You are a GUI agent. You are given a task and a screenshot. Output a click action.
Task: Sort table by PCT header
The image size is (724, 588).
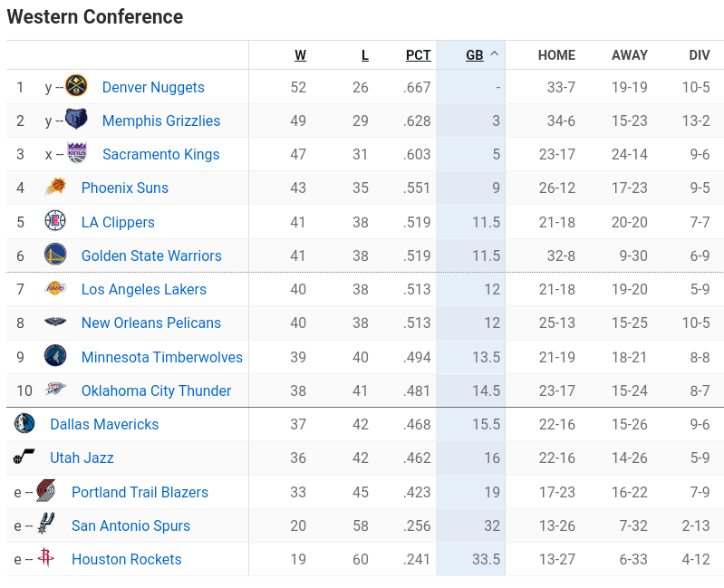pyautogui.click(x=418, y=55)
